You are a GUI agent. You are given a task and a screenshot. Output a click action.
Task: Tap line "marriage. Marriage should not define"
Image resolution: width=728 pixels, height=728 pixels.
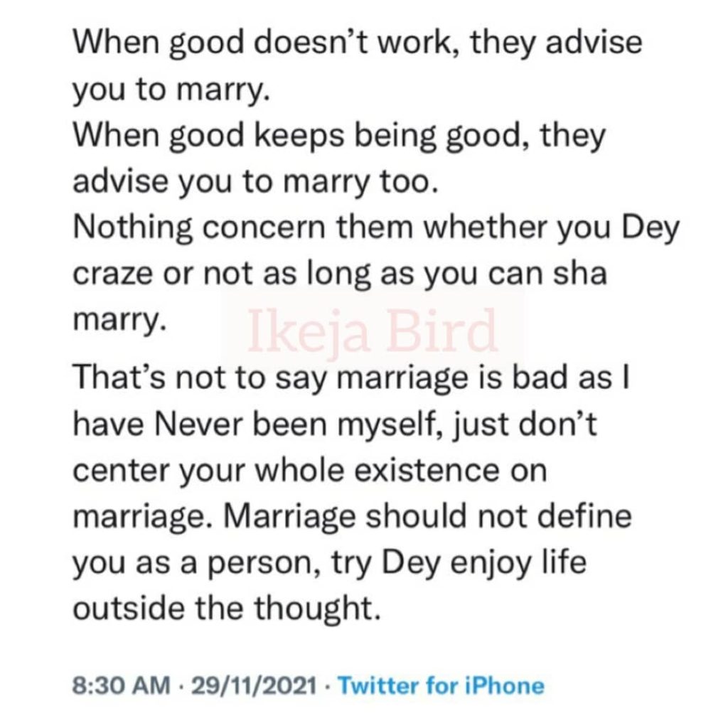tap(352, 518)
